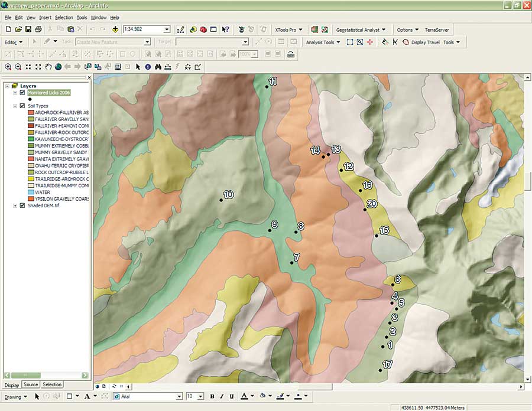Image resolution: width=532 pixels, height=411 pixels.
Task: Click the WATER legend color swatch
Action: pos(30,192)
